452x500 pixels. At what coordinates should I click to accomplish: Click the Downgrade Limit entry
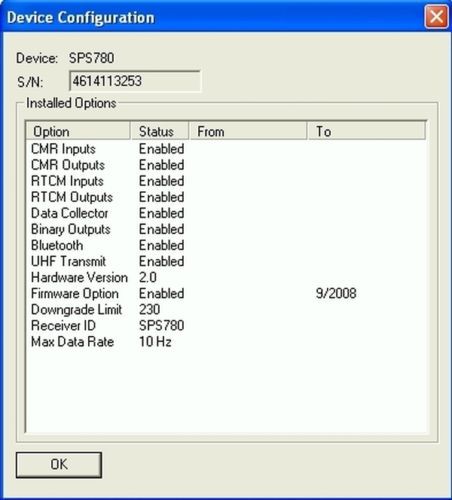click(x=76, y=309)
